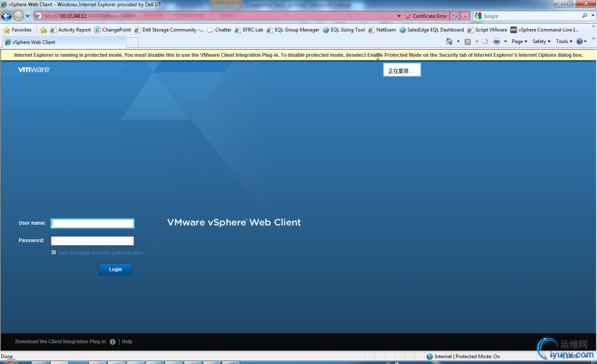
Task: Open the Script VMware favorite
Action: (x=487, y=30)
